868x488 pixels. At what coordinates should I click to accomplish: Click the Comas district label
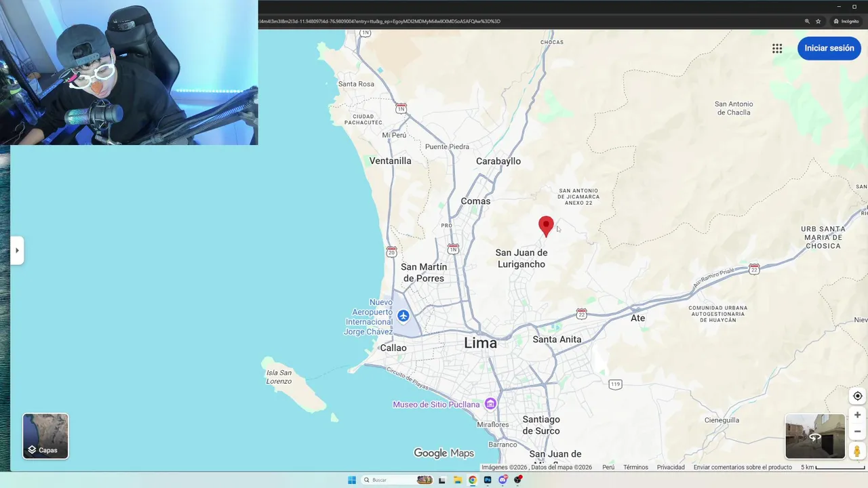(x=475, y=201)
